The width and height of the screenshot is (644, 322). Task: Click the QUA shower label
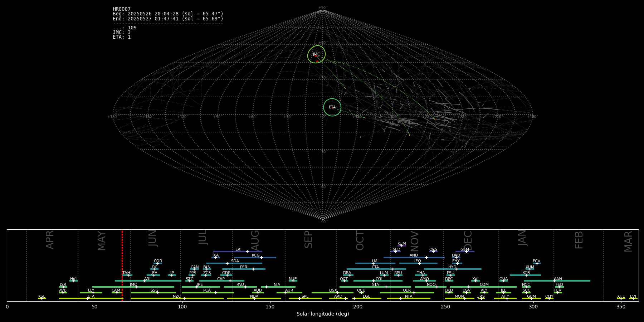click(x=504, y=279)
